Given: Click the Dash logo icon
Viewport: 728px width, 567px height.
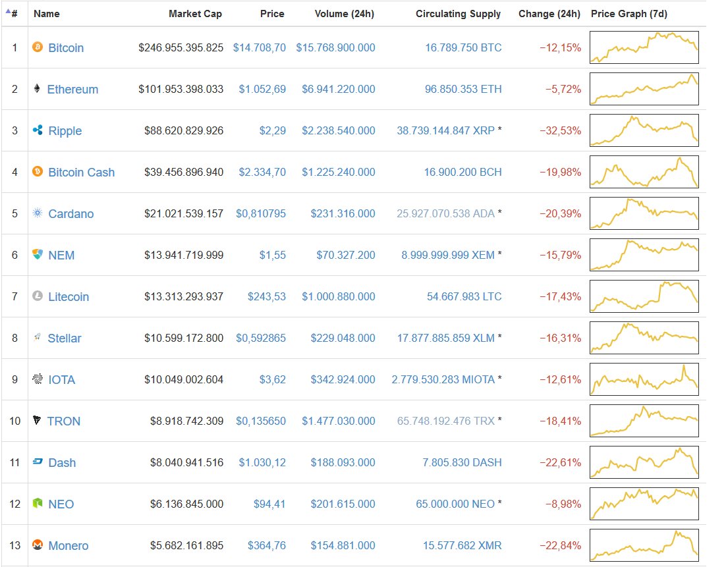Looking at the screenshot, I should (38, 462).
